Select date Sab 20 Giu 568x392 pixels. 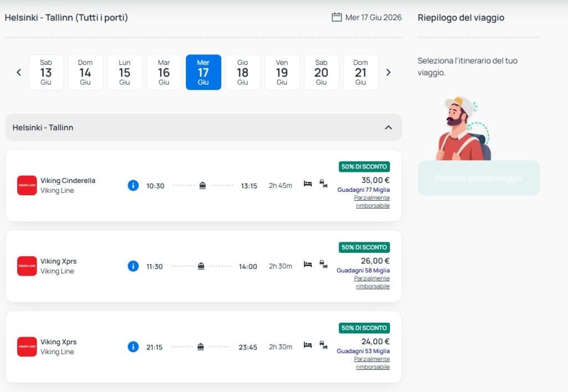(x=321, y=73)
